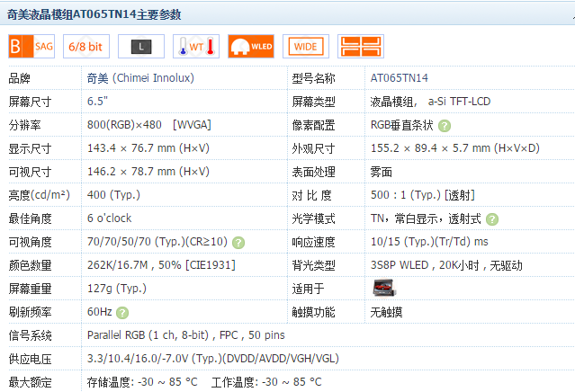Click the 供应电压 label
The height and width of the screenshot is (392, 575).
(x=30, y=359)
